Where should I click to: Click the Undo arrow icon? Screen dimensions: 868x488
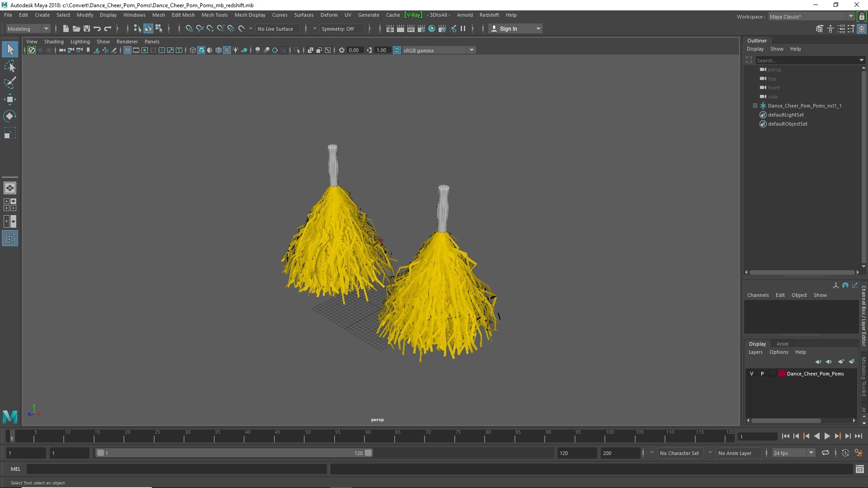pyautogui.click(x=97, y=28)
